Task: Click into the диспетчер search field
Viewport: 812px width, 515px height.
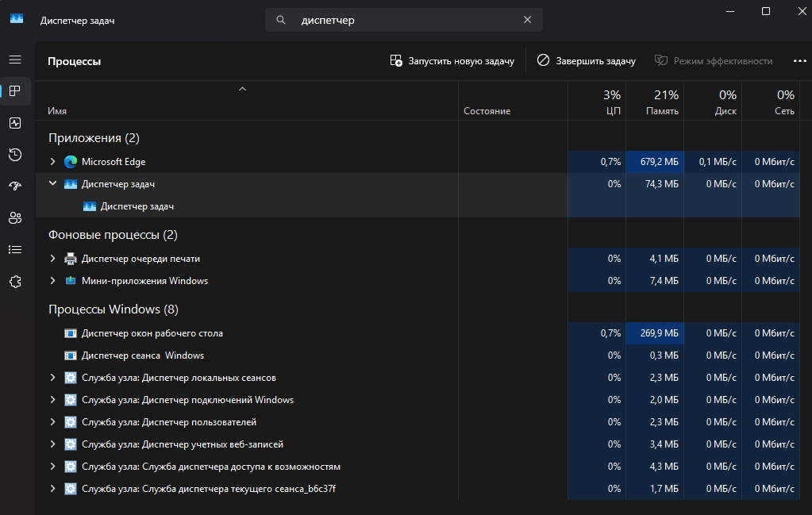Action: [x=405, y=21]
